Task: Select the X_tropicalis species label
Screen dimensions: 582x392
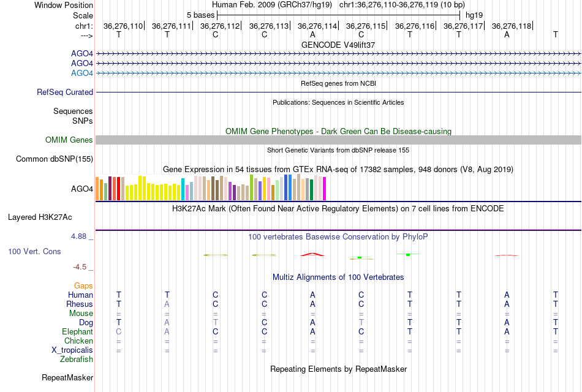Action: point(72,350)
